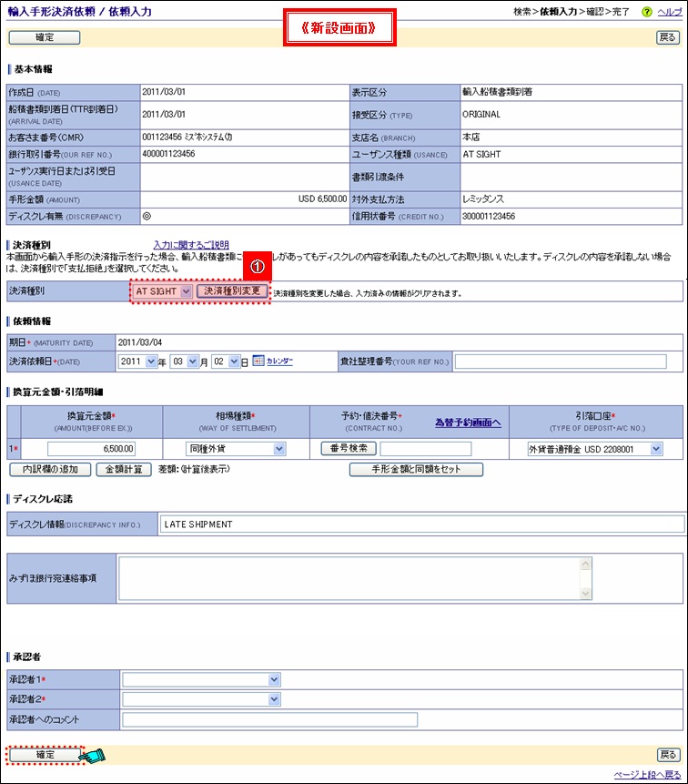Screen dimensions: 688x784
Task: Open the 為替予約画面へ link
Action: (468, 423)
